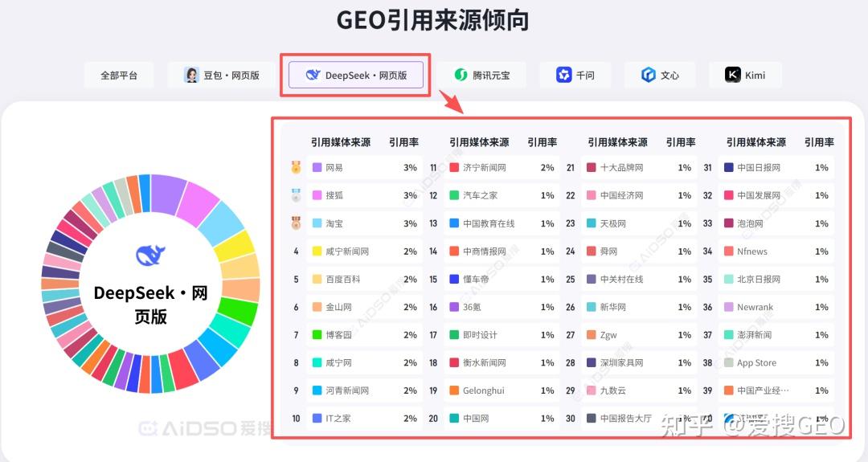
Task: Click the green swatch next to 博客园
Action: (317, 334)
